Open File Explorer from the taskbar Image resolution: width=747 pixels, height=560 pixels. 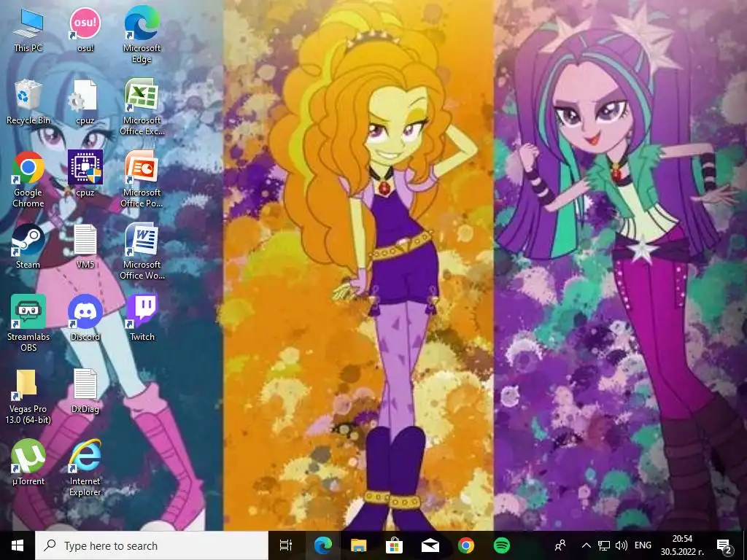click(x=358, y=545)
